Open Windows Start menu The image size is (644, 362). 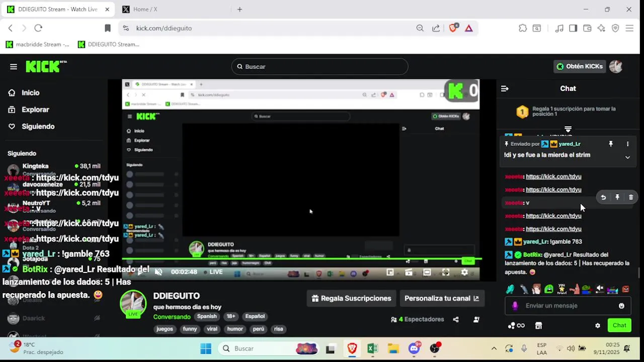pos(206,348)
